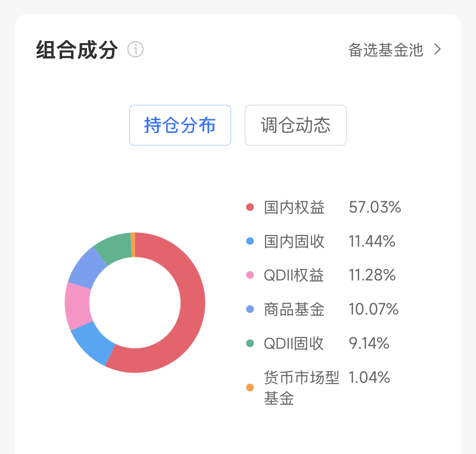Click the pink donut chart segment
The height and width of the screenshot is (454, 476).
pos(78,306)
